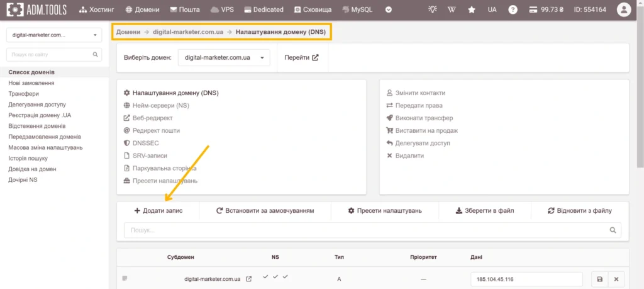The width and height of the screenshot is (644, 289).
Task: Open the wiki W icon
Action: point(452,9)
